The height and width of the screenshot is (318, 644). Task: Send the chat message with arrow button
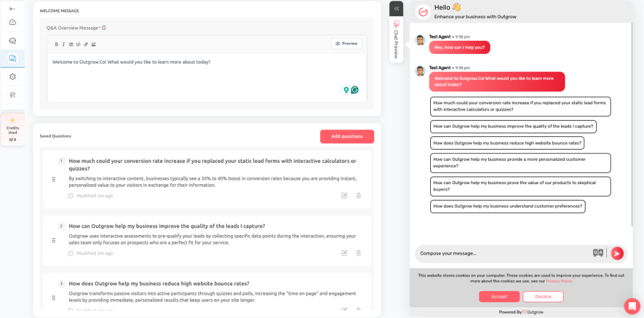click(x=616, y=253)
